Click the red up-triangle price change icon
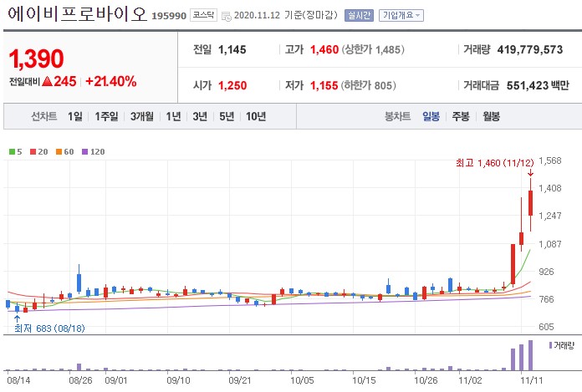The height and width of the screenshot is (392, 582). click(47, 81)
